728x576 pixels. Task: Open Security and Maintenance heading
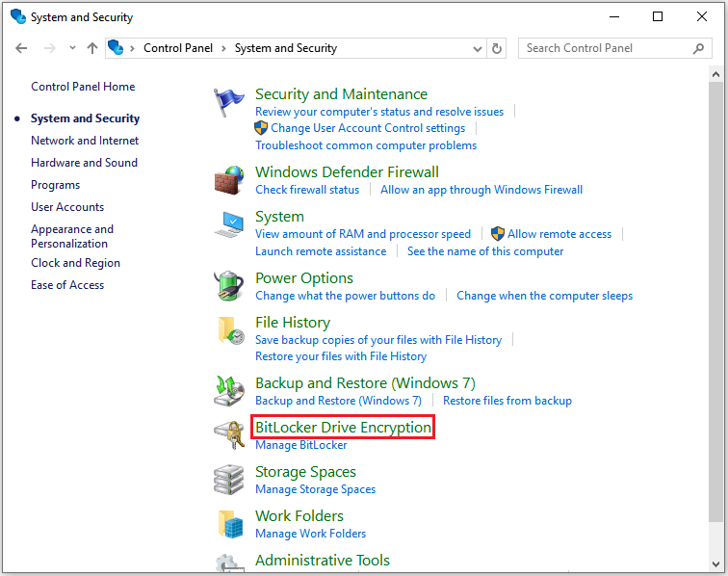click(x=341, y=93)
